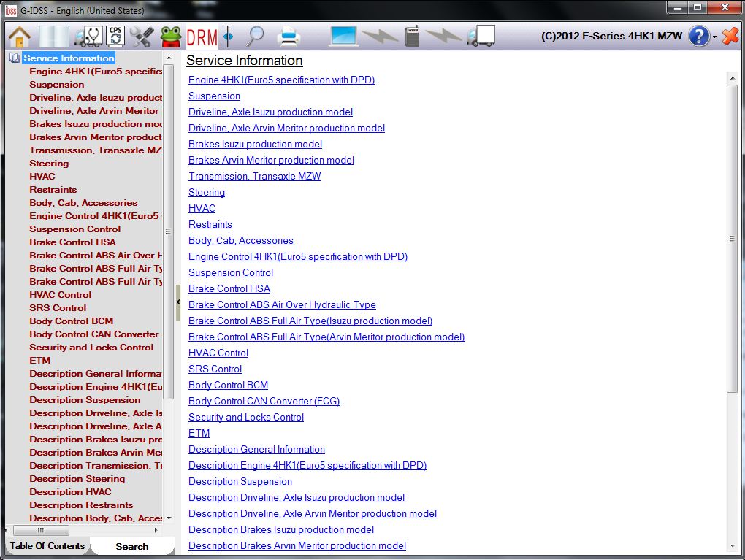Select Service Information root tree node
Screen dimensions: 745x560
[69, 58]
